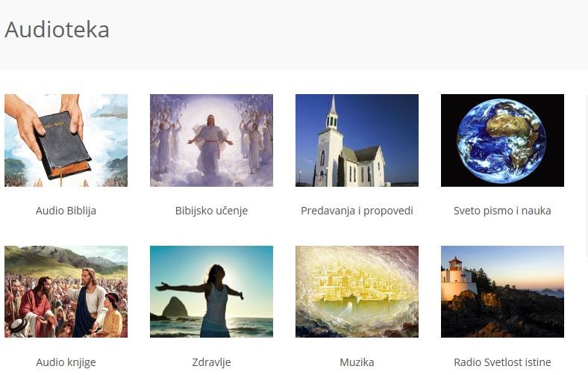Select the Audio knjige crowd painting
The height and width of the screenshot is (375, 588).
[x=66, y=291]
